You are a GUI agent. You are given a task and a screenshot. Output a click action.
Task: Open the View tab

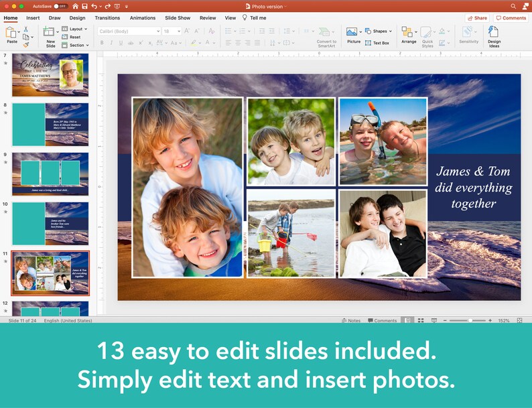tap(230, 18)
